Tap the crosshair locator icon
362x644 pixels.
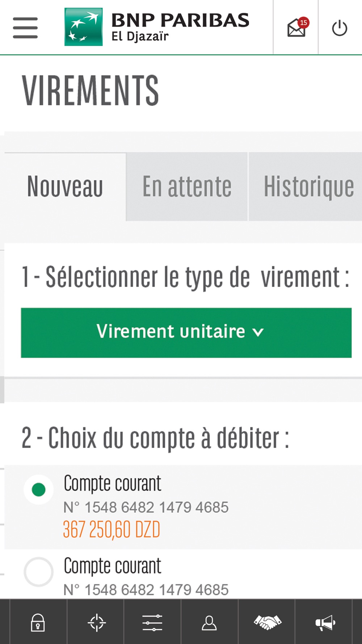pos(97,623)
